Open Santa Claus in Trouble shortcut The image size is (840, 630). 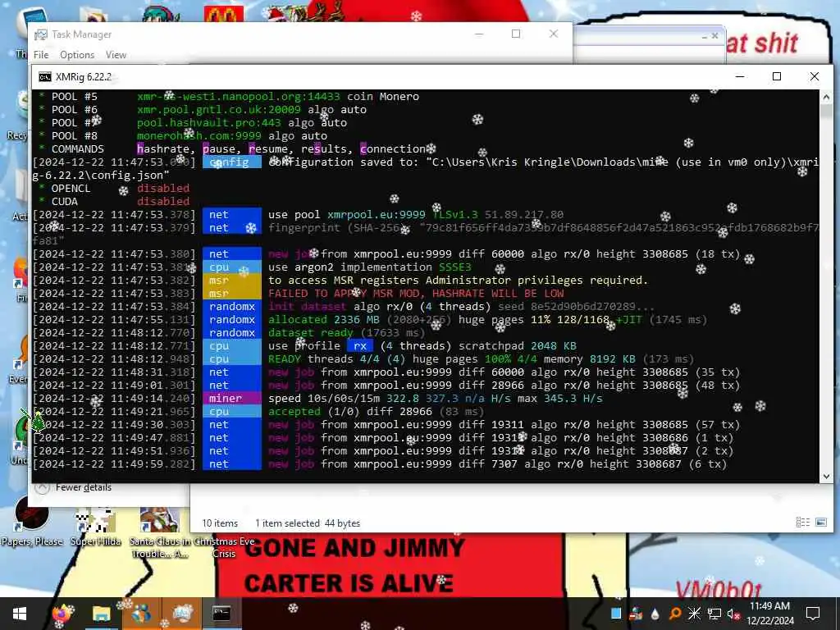158,532
